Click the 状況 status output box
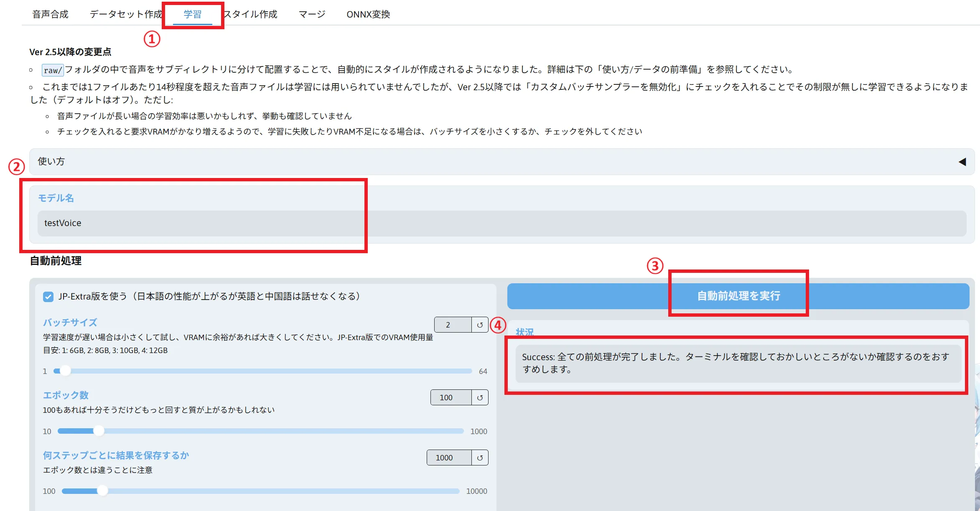This screenshot has height=511, width=980. [738, 363]
